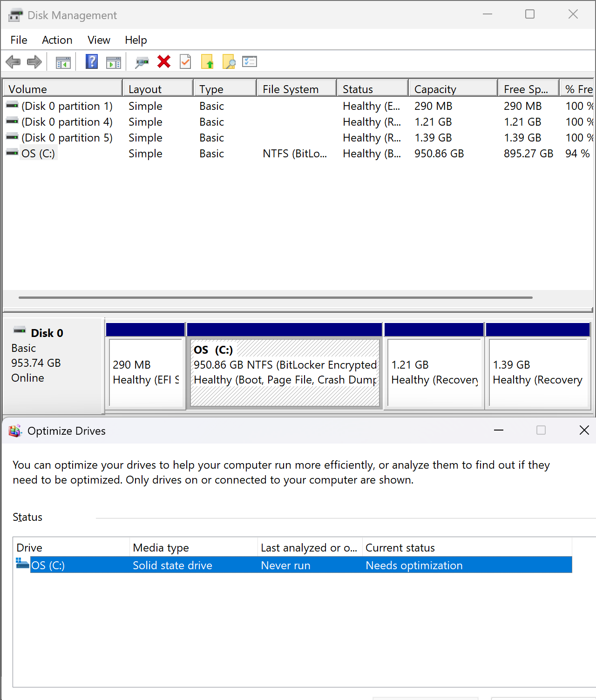This screenshot has height=700, width=596.
Task: Open the File menu
Action: pos(19,40)
